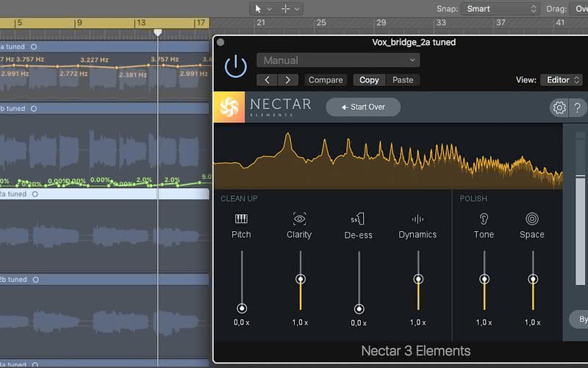The height and width of the screenshot is (368, 588).
Task: Click the Pitch 0,0 x value
Action: [242, 322]
